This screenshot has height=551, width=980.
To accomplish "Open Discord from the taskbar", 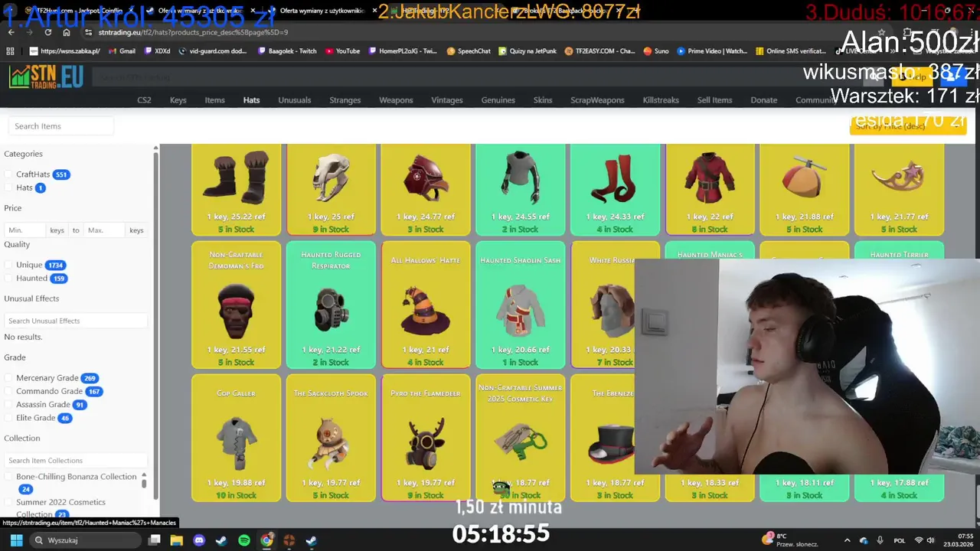I will click(x=199, y=540).
